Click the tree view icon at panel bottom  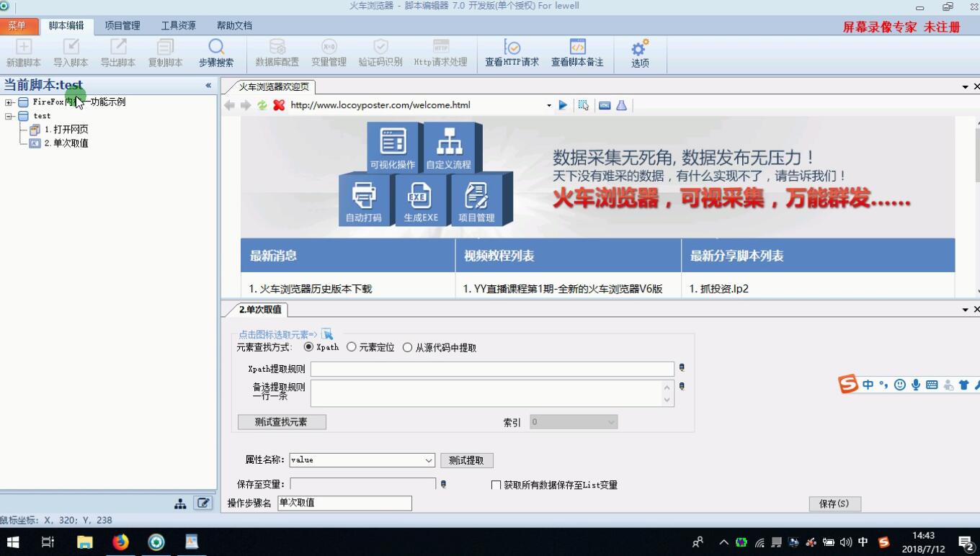(x=180, y=503)
